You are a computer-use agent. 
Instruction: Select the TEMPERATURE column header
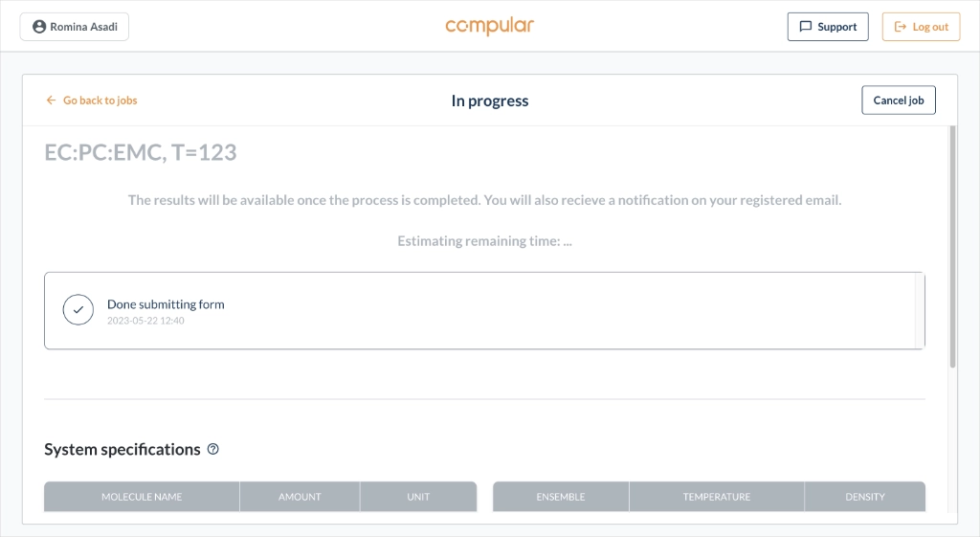716,497
